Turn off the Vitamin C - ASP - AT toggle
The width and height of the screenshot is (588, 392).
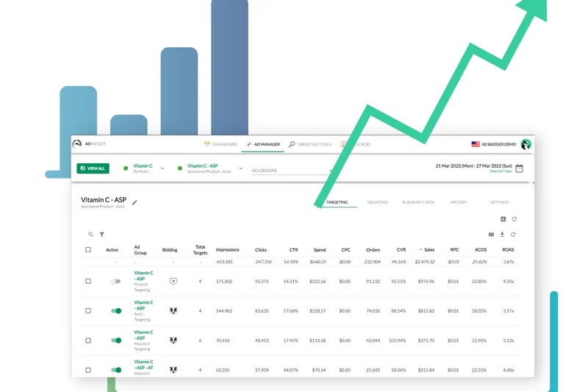tap(116, 370)
